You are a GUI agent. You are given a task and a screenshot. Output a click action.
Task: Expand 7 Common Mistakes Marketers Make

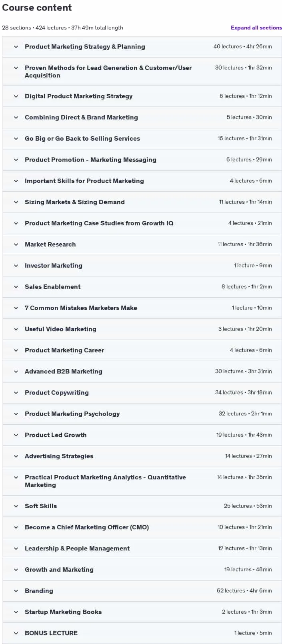pos(142,308)
